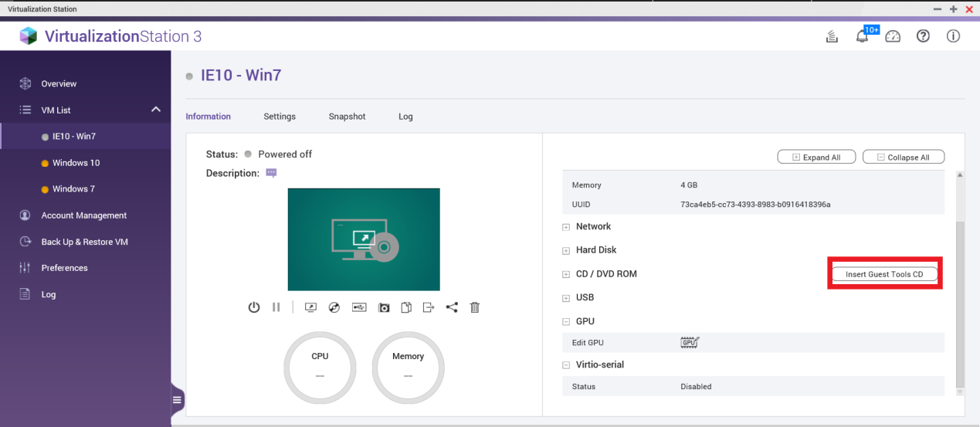
Task: Open Overview in the sidebar
Action: click(x=59, y=83)
